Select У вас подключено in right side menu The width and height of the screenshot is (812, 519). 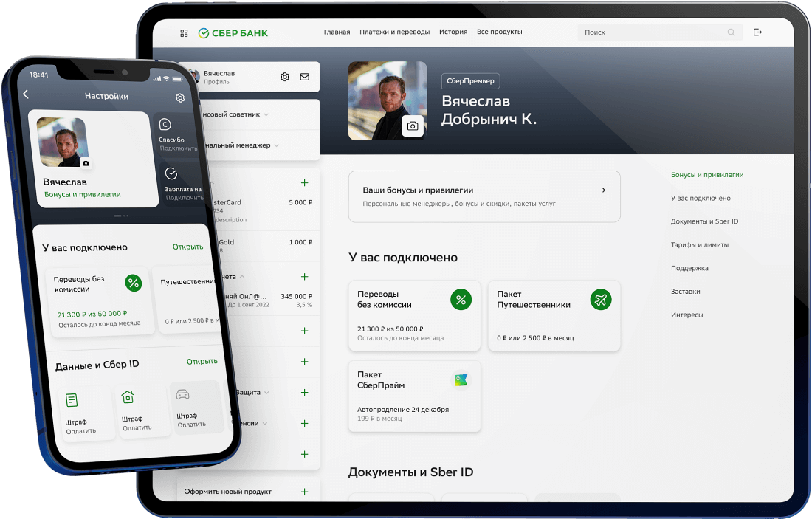[x=701, y=199]
